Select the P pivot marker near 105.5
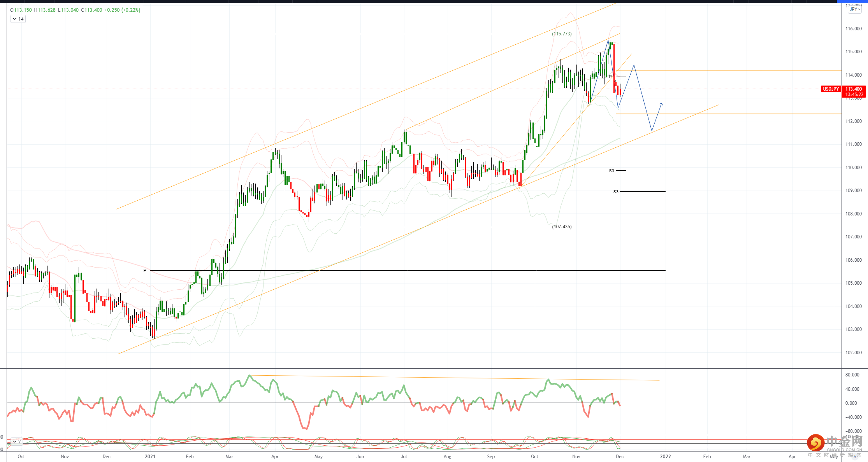The width and height of the screenshot is (868, 462). click(x=145, y=270)
